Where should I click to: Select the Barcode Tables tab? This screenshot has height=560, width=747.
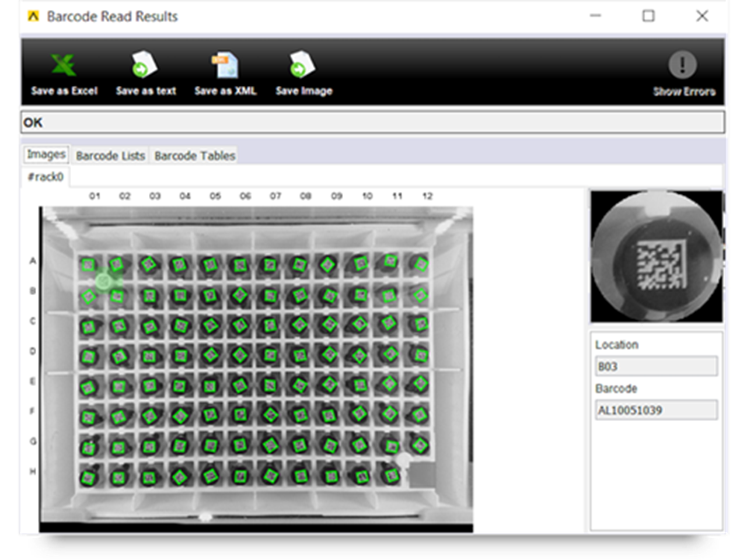pyautogui.click(x=194, y=156)
